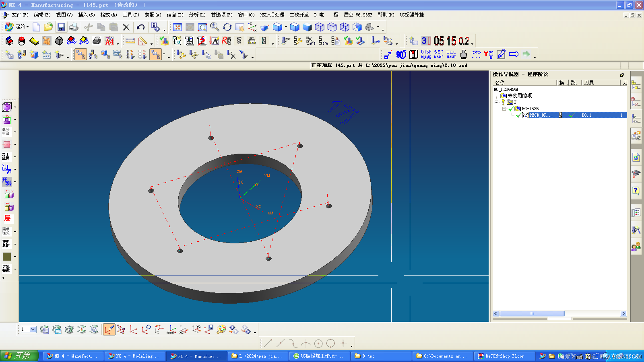Screen dimensions: 644x362
Task: Open the 文件 (File) menu
Action: click(20, 15)
